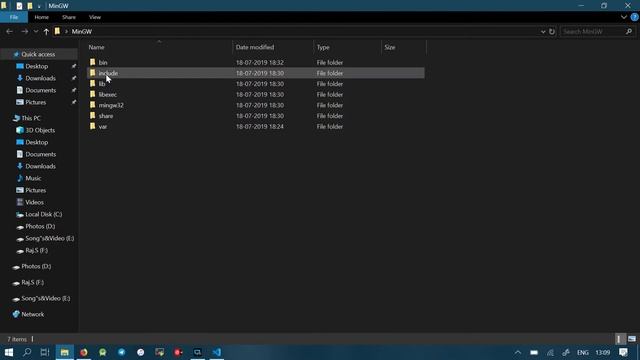Click the Forward navigation arrow
The image size is (640, 360).
[24, 31]
